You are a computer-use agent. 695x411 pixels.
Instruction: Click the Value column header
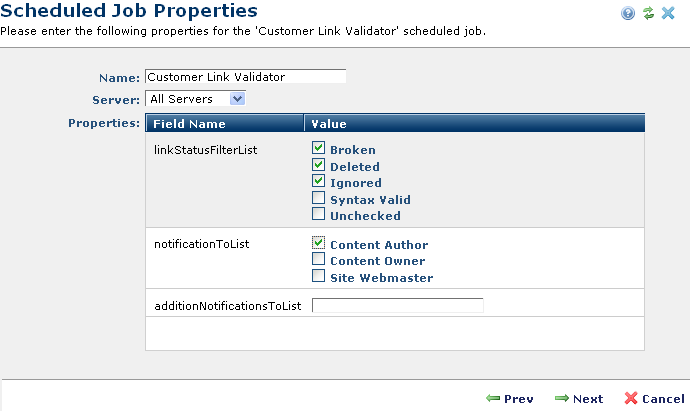click(x=329, y=124)
